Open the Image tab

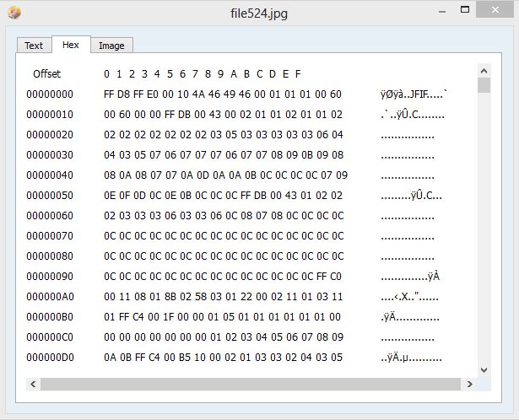(x=111, y=46)
